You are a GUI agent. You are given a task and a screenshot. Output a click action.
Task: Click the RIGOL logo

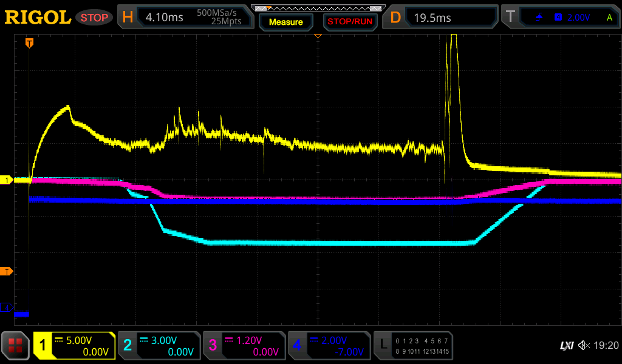point(38,18)
